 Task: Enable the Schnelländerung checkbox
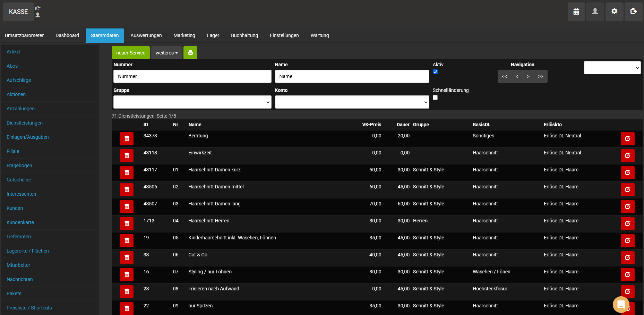click(x=435, y=97)
